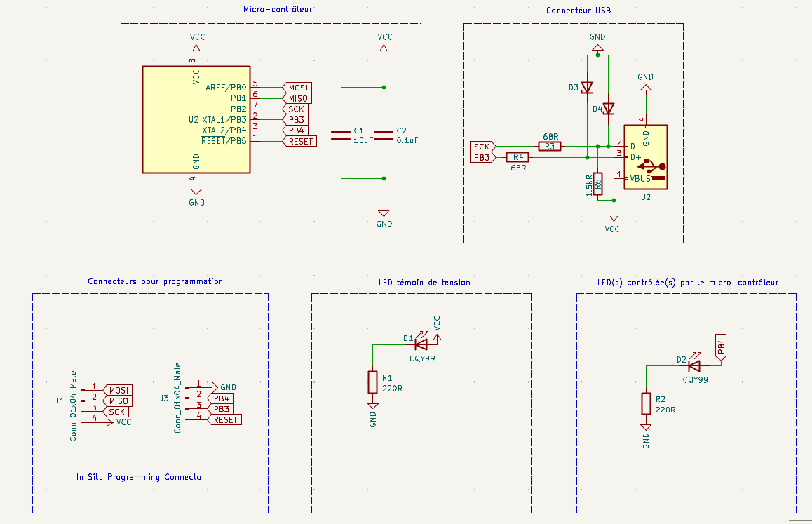The image size is (812, 524).
Task: Select the RESET label on J3 connector
Action: tap(224, 419)
